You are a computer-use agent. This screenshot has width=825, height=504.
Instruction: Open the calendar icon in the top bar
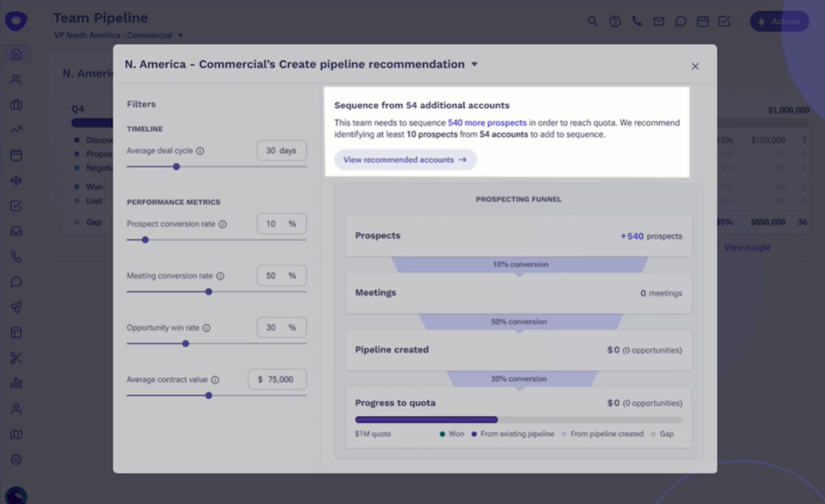tap(703, 21)
